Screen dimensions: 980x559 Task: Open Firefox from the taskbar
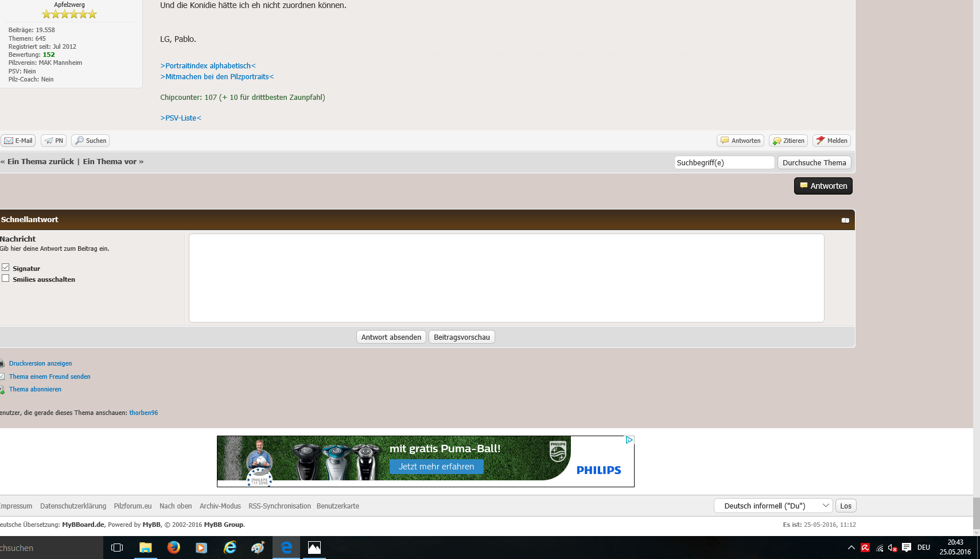coord(173,548)
